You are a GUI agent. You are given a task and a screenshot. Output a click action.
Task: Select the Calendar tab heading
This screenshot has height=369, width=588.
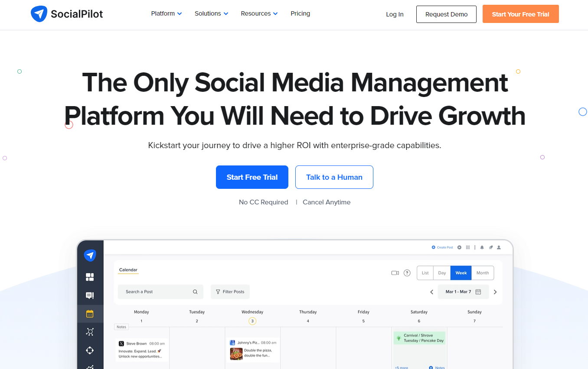click(128, 270)
